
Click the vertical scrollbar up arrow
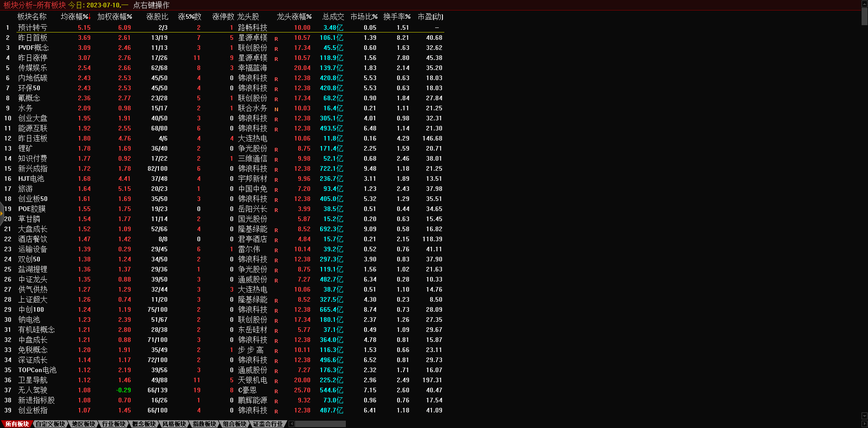pyautogui.click(x=864, y=4)
